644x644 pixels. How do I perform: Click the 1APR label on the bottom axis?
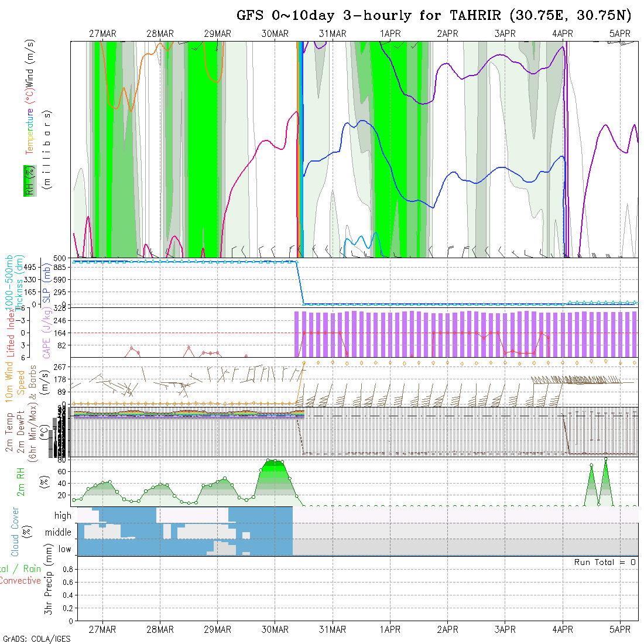pos(390,629)
